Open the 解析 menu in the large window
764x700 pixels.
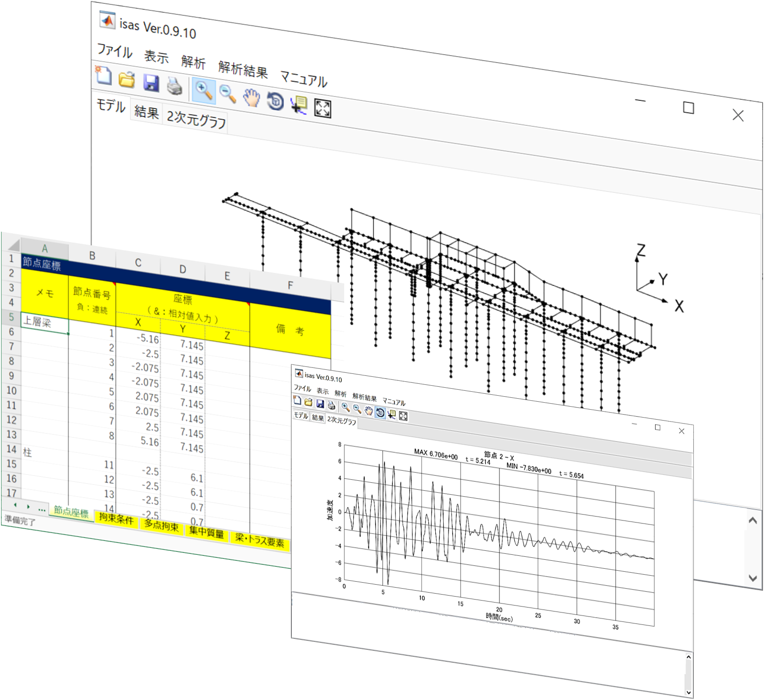click(x=193, y=62)
